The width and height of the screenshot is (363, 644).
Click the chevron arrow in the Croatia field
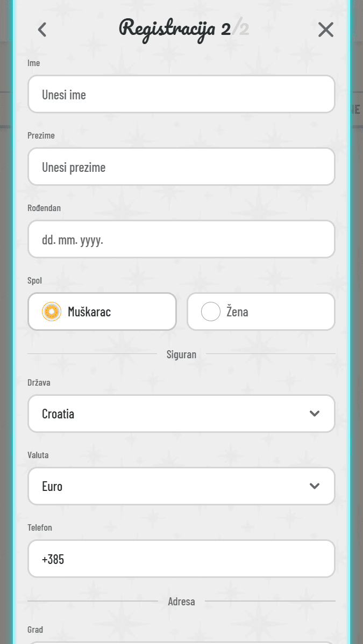tap(315, 414)
